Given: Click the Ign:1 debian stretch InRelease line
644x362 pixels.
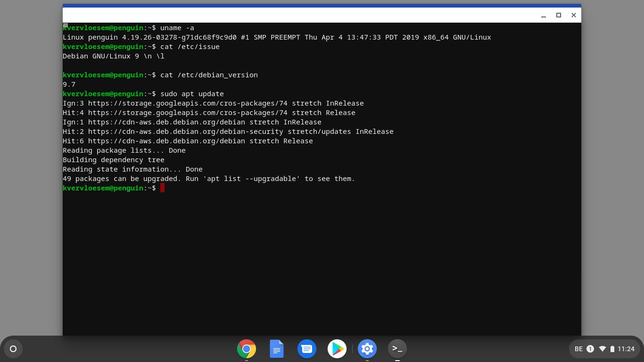Looking at the screenshot, I should point(192,122).
